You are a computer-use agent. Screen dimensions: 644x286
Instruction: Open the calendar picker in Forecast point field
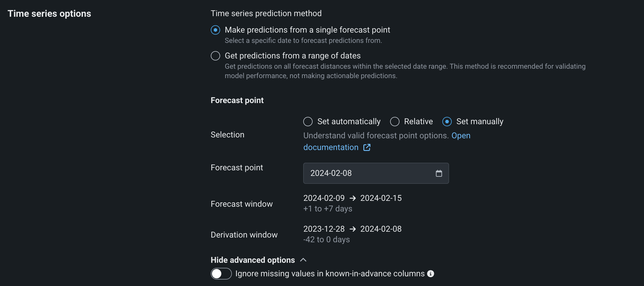439,173
